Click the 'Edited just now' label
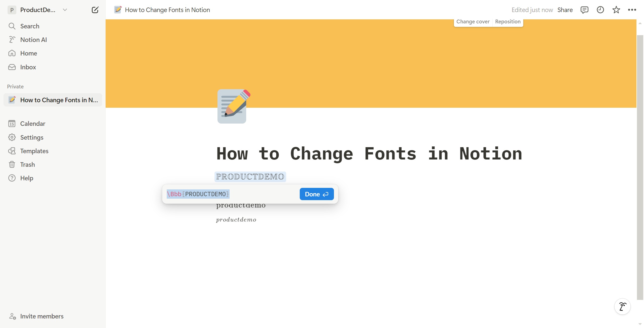 coord(532,10)
